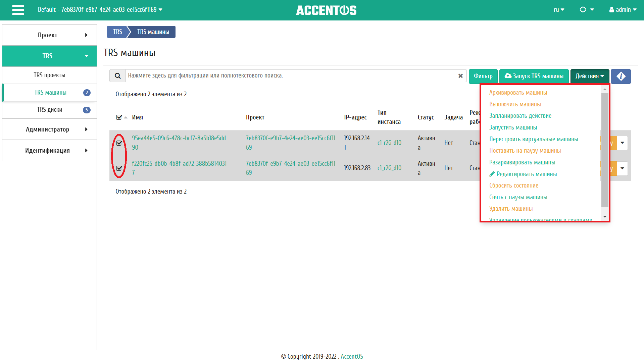This screenshot has width=644, height=362.
Task: Open row action dropdown for second machine
Action: click(x=622, y=168)
